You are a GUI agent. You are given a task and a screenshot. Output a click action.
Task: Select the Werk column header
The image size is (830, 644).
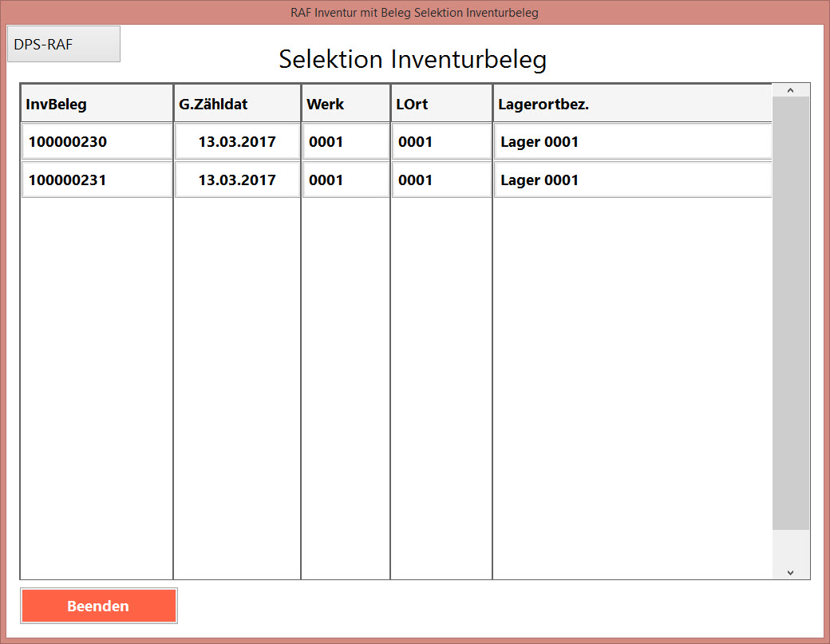pos(346,104)
